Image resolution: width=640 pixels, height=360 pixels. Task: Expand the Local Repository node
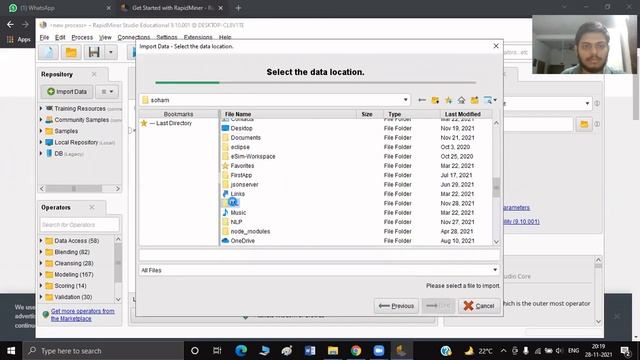coord(41,142)
